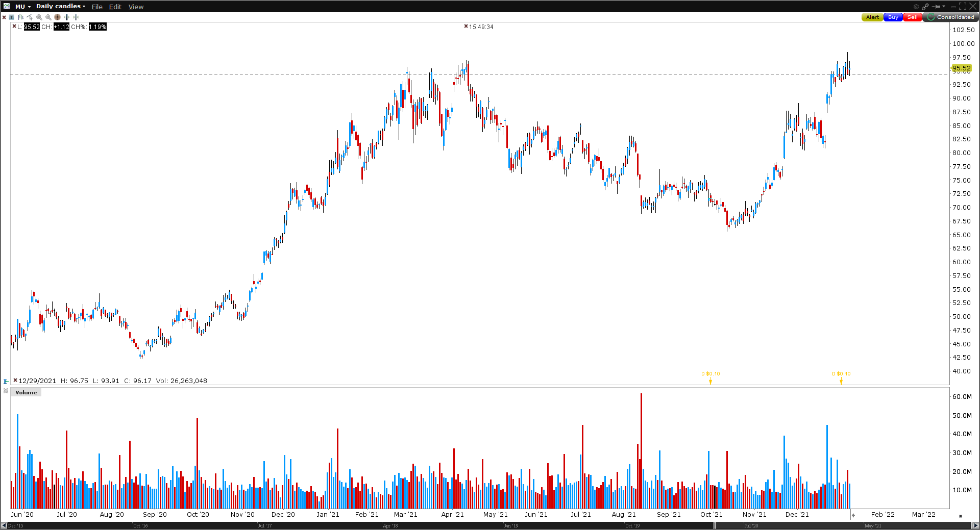980x530 pixels.
Task: Click the October dividend D $0.10 marker
Action: click(710, 376)
